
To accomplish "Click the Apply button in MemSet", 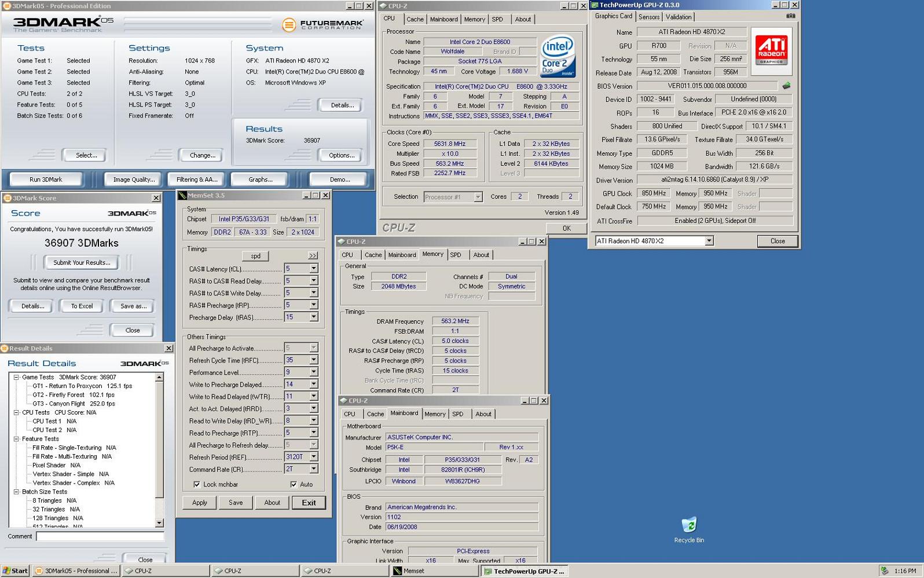I will click(x=200, y=503).
